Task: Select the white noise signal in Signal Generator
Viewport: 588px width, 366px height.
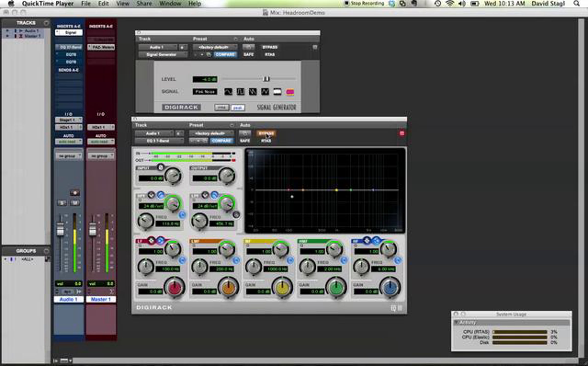Action: click(277, 92)
